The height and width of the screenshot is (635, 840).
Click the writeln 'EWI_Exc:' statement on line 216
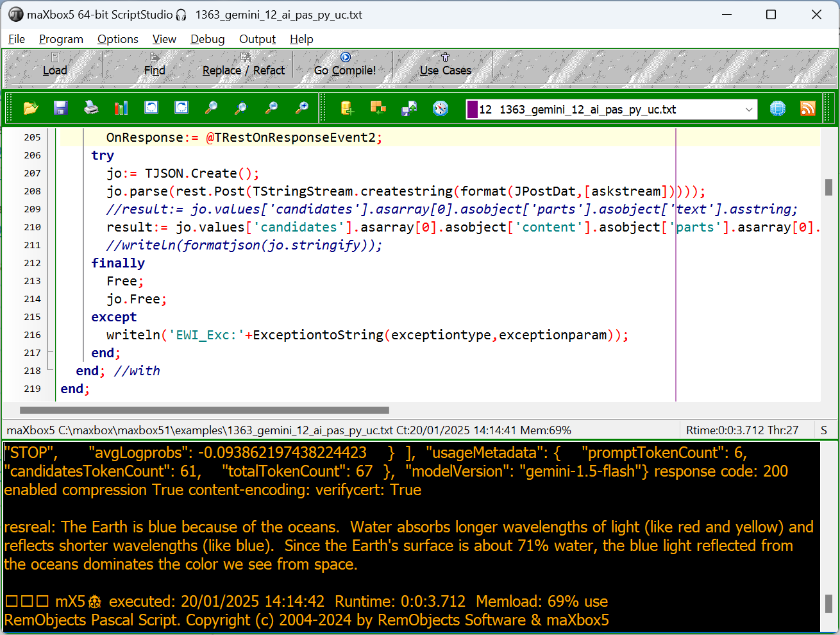[x=367, y=335]
